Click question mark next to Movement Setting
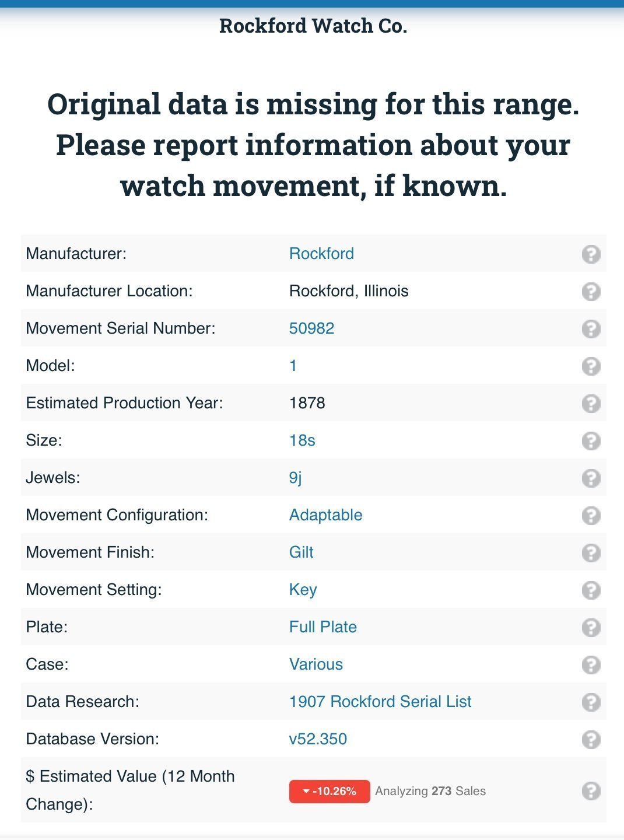The height and width of the screenshot is (840, 624). point(591,590)
